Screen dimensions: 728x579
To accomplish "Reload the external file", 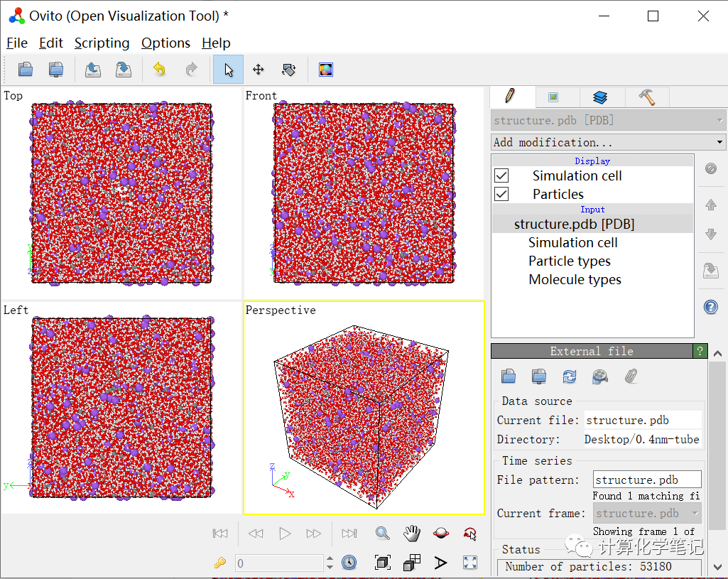I will (570, 376).
